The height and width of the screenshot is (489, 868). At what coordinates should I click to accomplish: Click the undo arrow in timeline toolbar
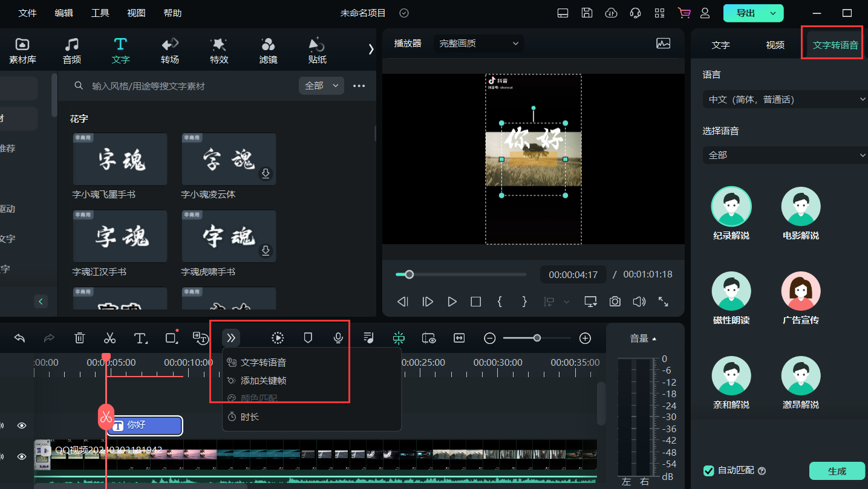click(19, 338)
